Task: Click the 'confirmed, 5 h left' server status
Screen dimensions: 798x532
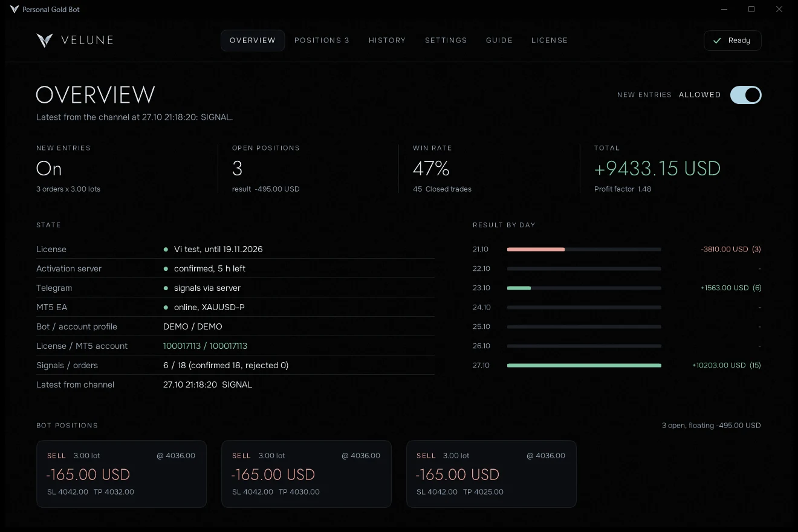Action: point(210,268)
